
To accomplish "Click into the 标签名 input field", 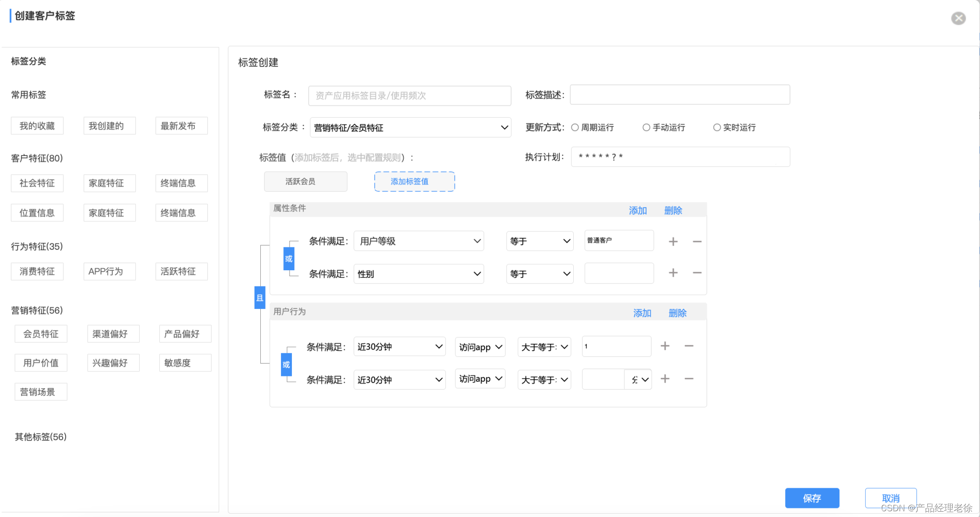I will pos(410,96).
